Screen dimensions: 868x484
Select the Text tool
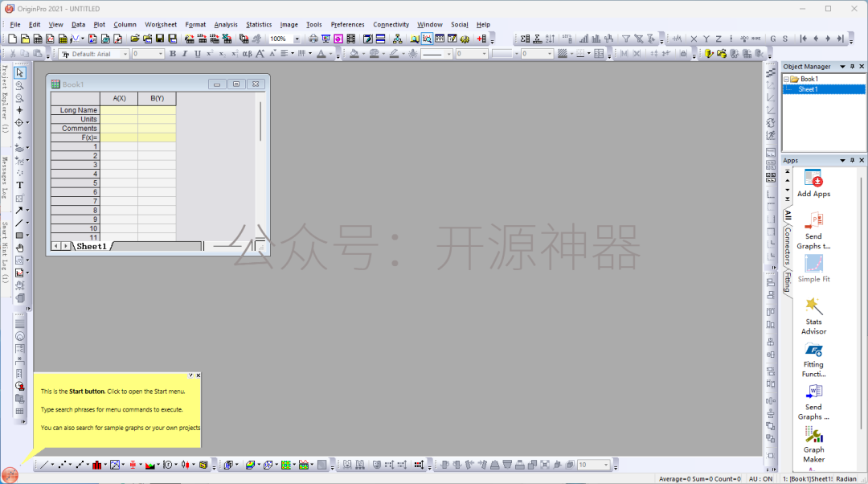(20, 186)
